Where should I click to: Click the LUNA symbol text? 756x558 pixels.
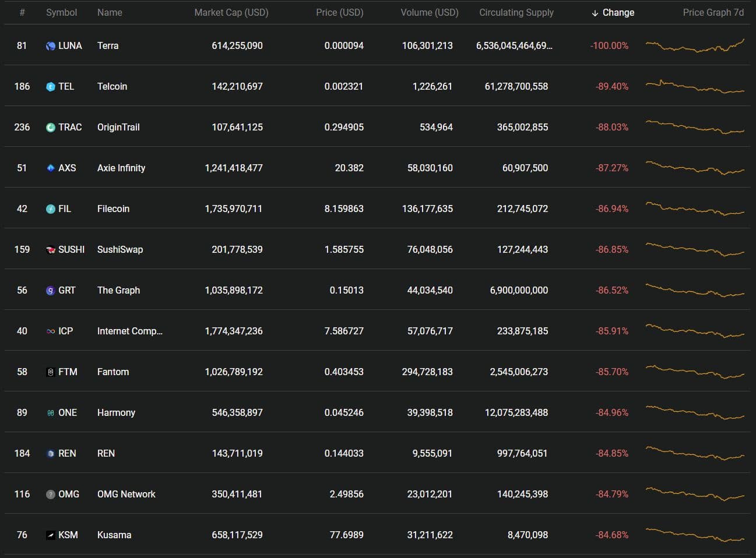pos(70,45)
